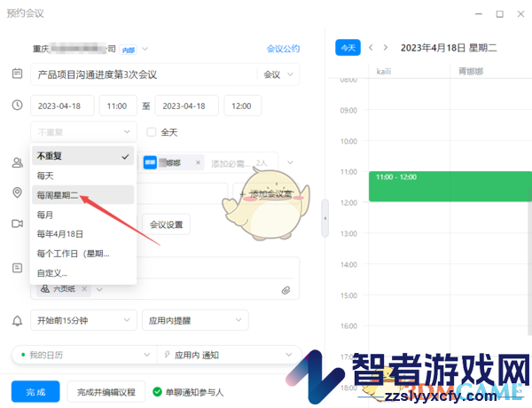The height and width of the screenshot is (408, 532).
Task: Select 不重复 in the repeat menu
Action: pos(82,156)
